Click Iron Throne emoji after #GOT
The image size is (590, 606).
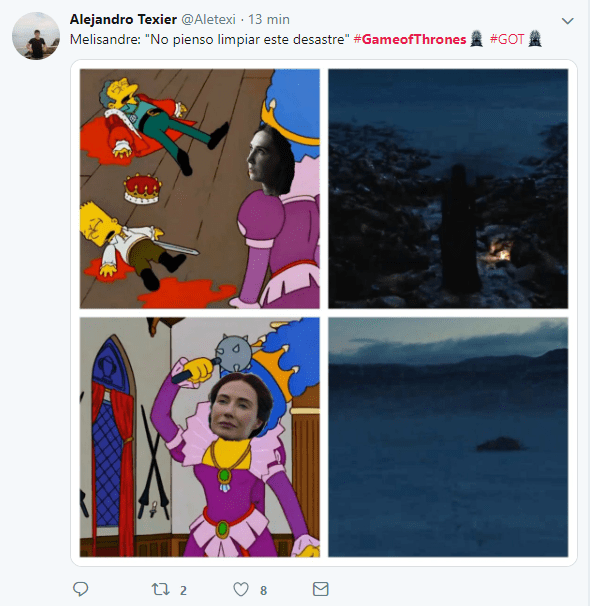[535, 39]
